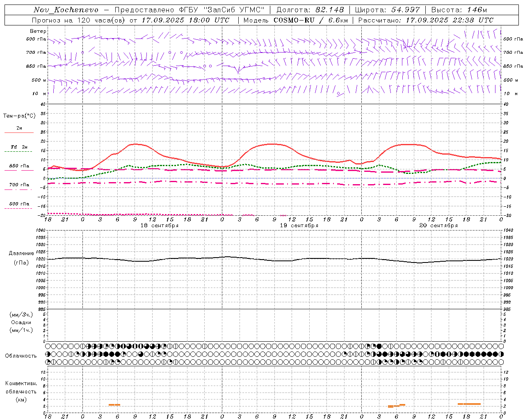This screenshot has width=525, height=420.
Task: Click the Облачность cloud cover label
Action: pyautogui.click(x=21, y=356)
